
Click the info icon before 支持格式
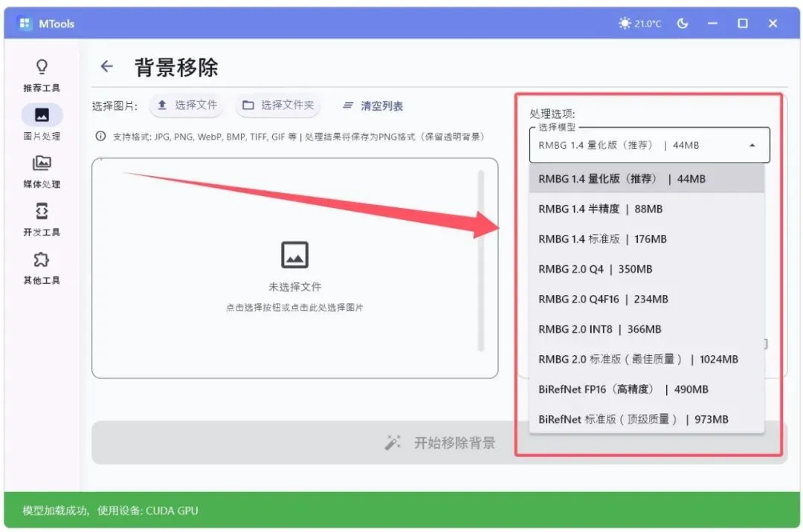click(x=101, y=136)
